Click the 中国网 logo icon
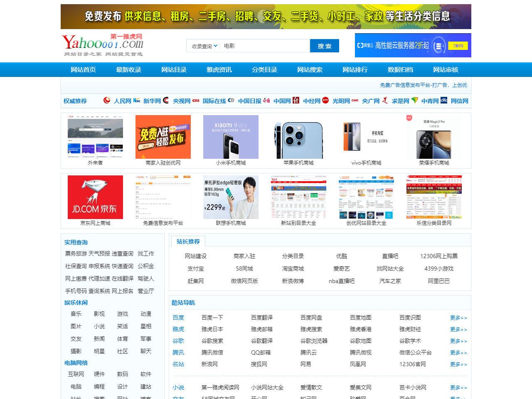This screenshot has height=399, width=532. 266,100
